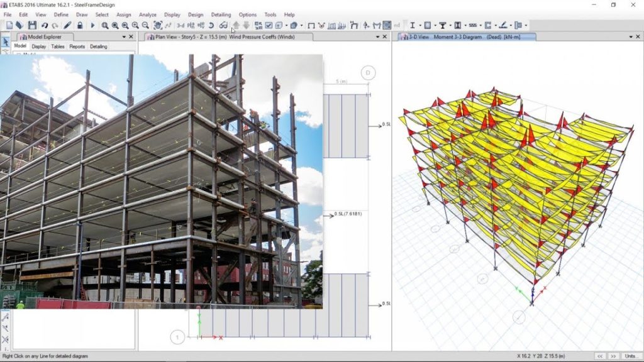Open the I-section frame properties dropdown arrow
The image size is (644, 362).
[x=420, y=24]
